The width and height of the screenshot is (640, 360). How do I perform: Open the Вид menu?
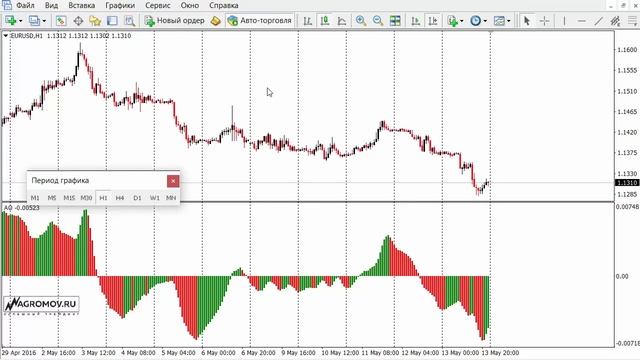tap(51, 5)
